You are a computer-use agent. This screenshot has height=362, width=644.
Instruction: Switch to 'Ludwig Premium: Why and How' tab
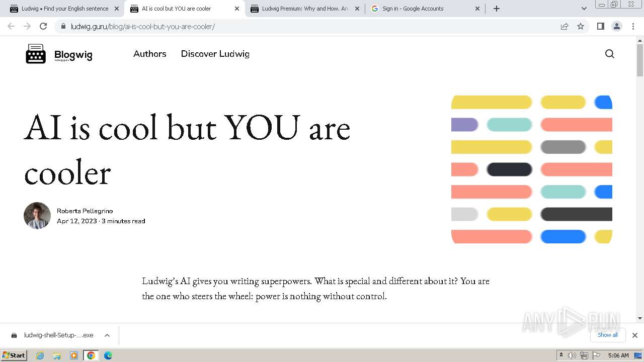[305, 9]
